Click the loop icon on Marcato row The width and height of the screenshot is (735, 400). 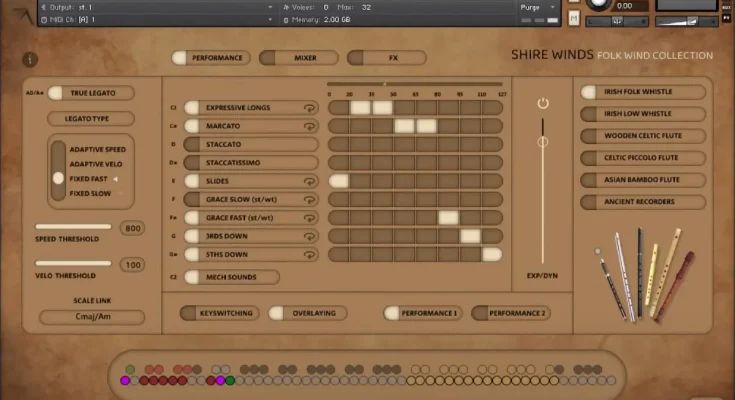click(310, 126)
